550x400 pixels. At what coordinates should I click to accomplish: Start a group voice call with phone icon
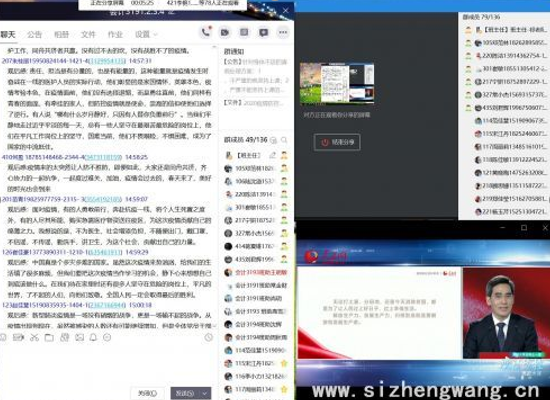pyautogui.click(x=206, y=32)
